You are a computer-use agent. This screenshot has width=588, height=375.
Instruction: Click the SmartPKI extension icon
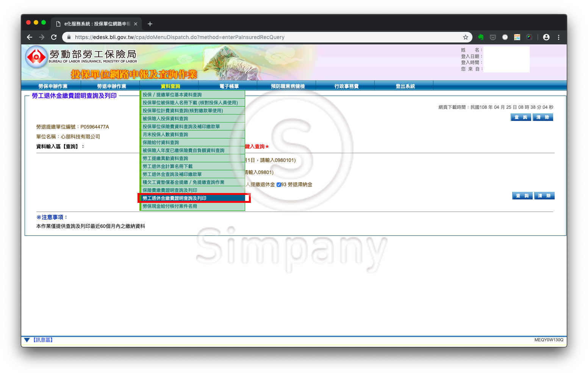click(517, 37)
